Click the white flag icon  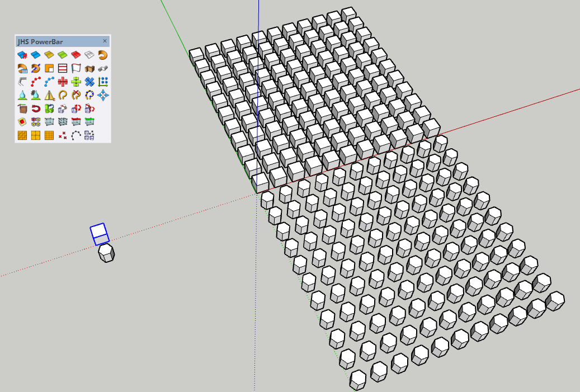[76, 68]
